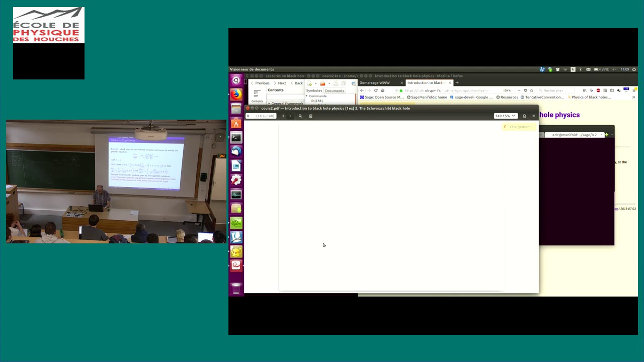Screen dimensions: 644x362
Task: Open the PDF viewer file options button
Action: pos(524,116)
